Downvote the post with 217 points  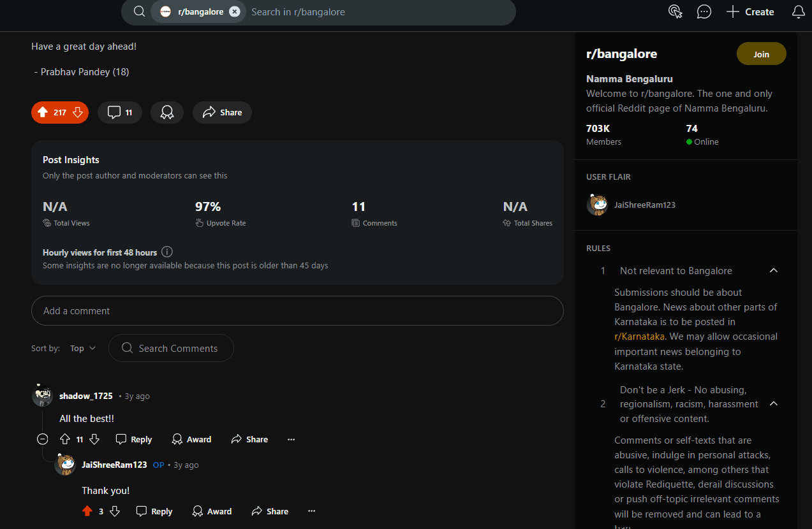(x=78, y=112)
